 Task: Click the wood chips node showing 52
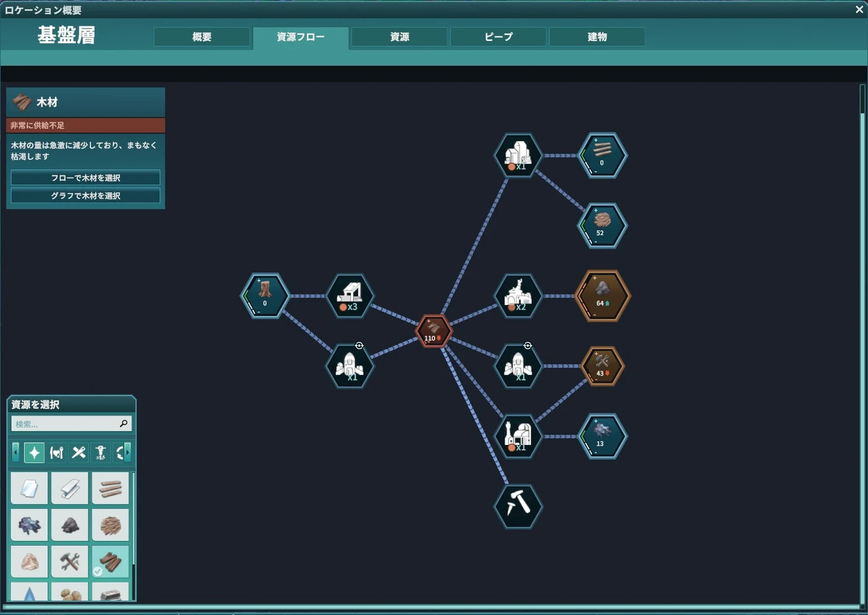point(602,226)
